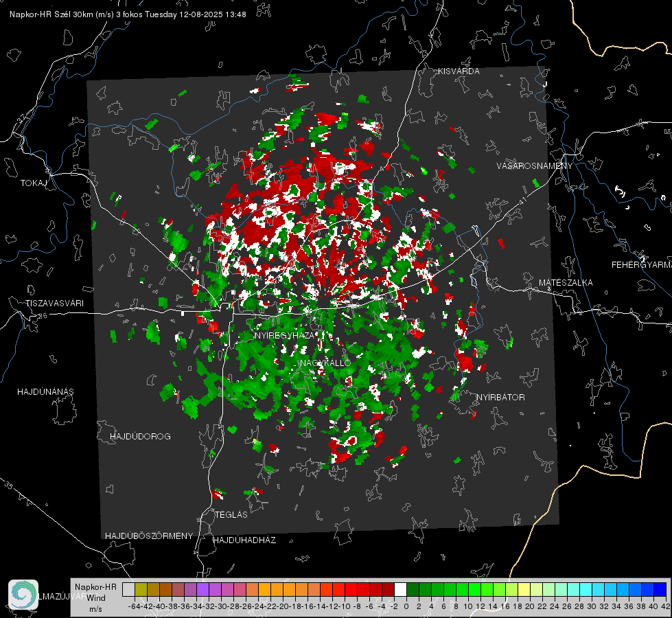Click the legend value 42
This screenshot has width=672, height=618.
[665, 606]
